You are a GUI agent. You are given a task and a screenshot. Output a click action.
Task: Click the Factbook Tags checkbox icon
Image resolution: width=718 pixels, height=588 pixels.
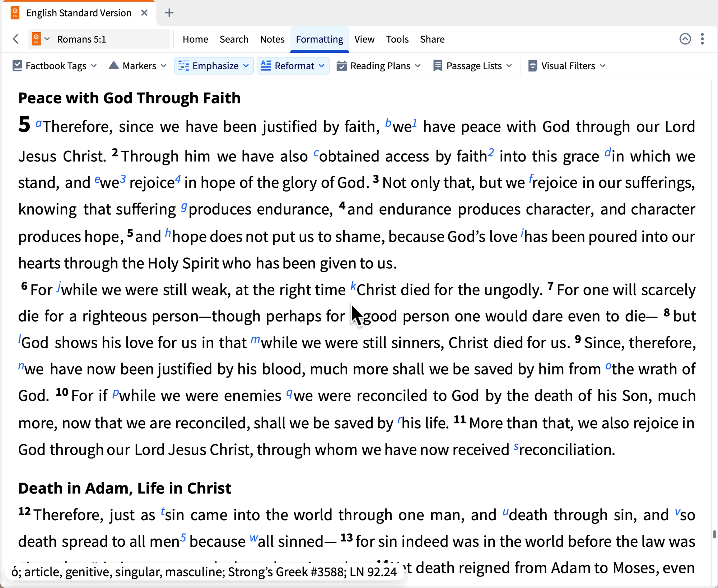[17, 66]
